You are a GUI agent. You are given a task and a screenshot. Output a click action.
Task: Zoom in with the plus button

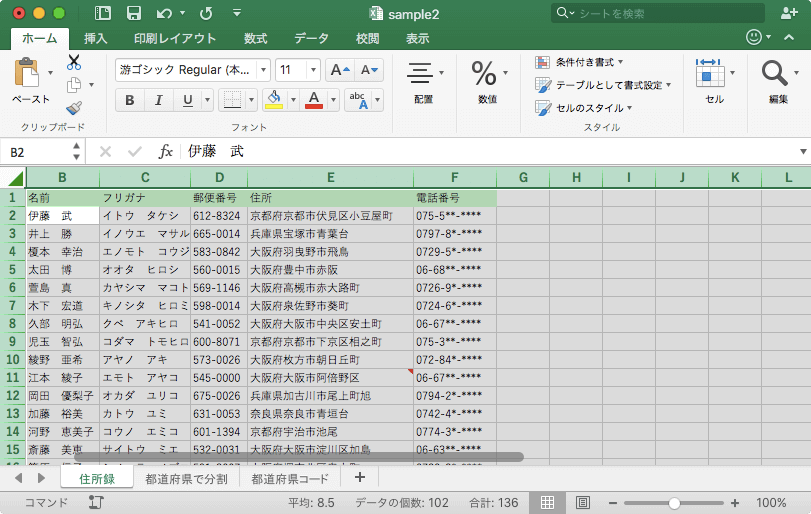[x=735, y=503]
